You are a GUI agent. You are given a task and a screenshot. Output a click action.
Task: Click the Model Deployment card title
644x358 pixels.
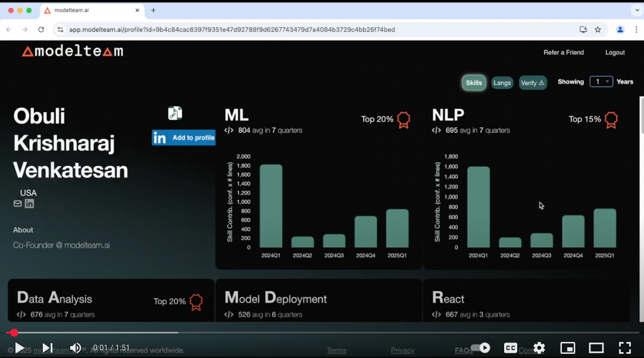[x=276, y=298]
